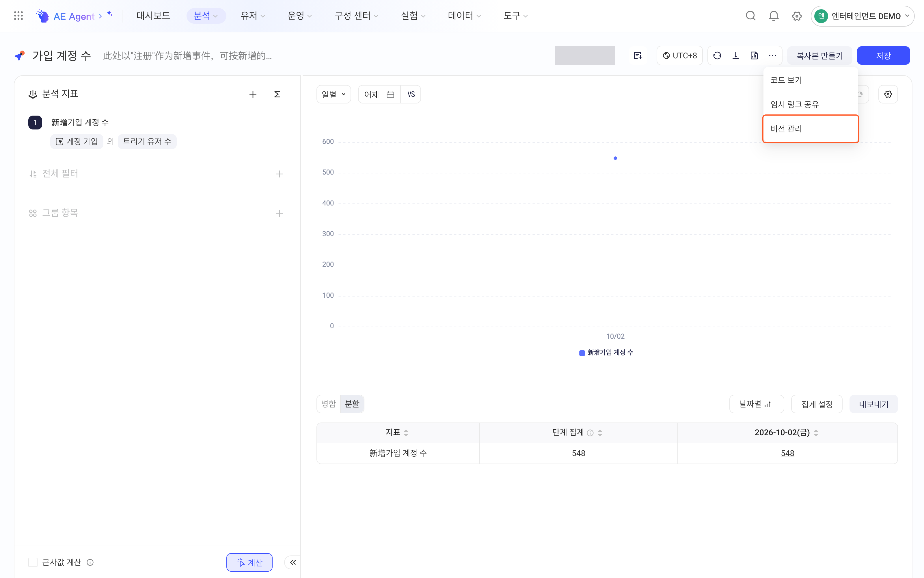Open the 일별 granularity dropdown
This screenshot has width=924, height=578.
[334, 95]
